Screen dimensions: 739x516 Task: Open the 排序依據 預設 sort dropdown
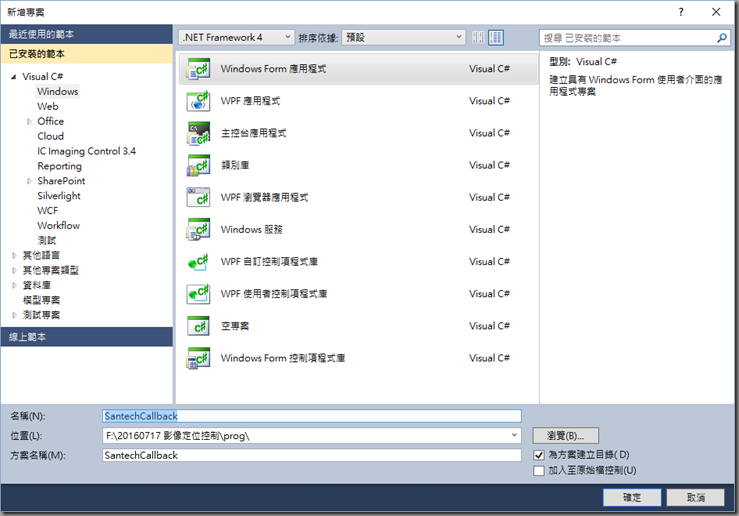pos(403,37)
